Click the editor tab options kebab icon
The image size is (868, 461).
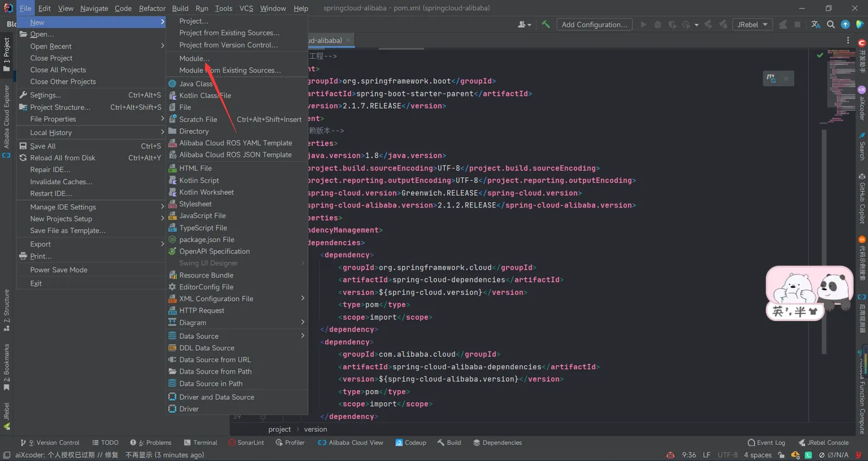coord(848,40)
